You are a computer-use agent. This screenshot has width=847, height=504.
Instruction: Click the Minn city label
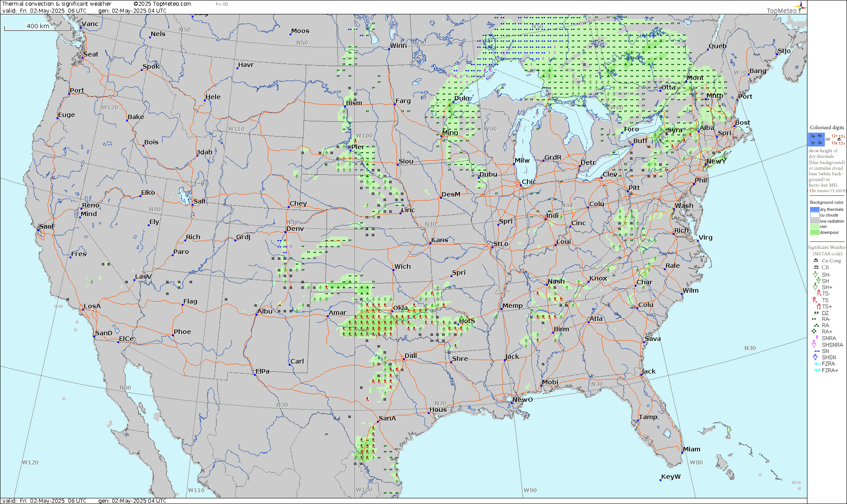point(450,132)
